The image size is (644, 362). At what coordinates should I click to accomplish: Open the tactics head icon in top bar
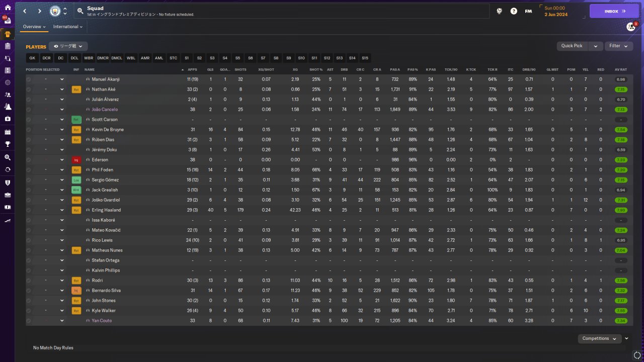[x=499, y=11]
